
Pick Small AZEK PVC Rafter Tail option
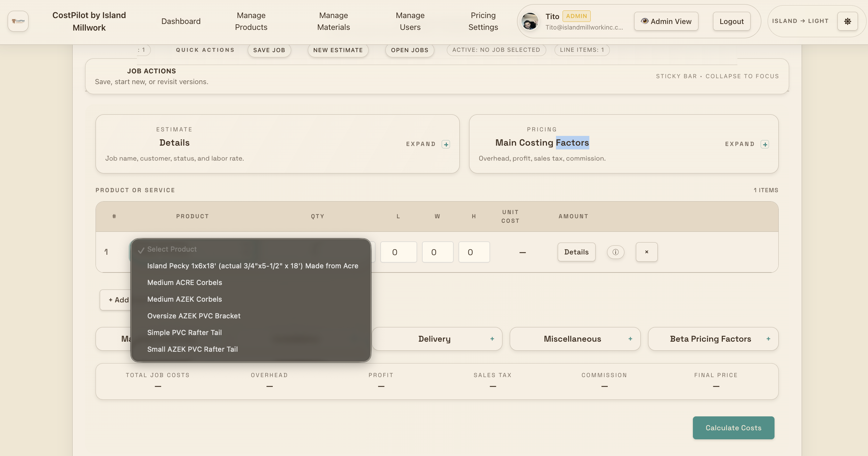tap(251, 349)
